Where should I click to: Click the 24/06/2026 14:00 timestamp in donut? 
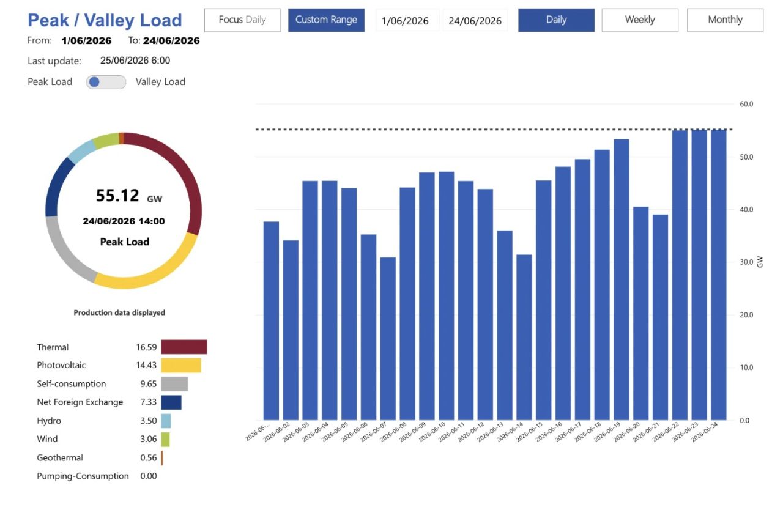[x=124, y=221]
